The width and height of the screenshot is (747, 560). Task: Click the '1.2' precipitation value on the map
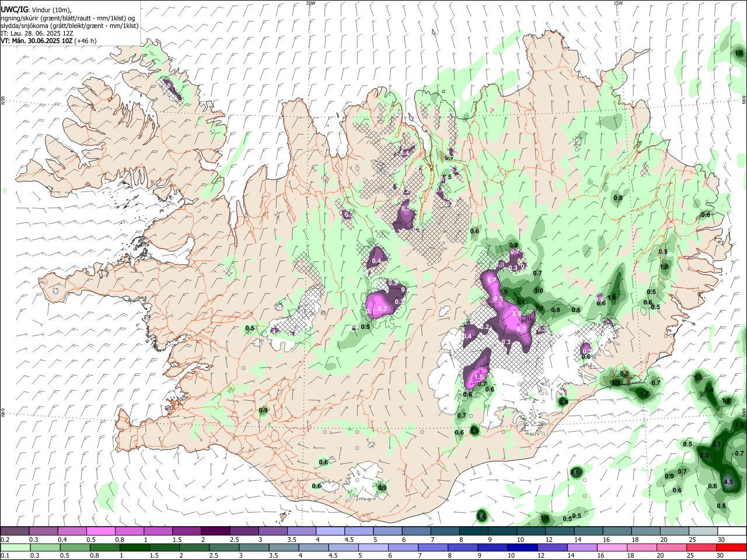click(726, 401)
